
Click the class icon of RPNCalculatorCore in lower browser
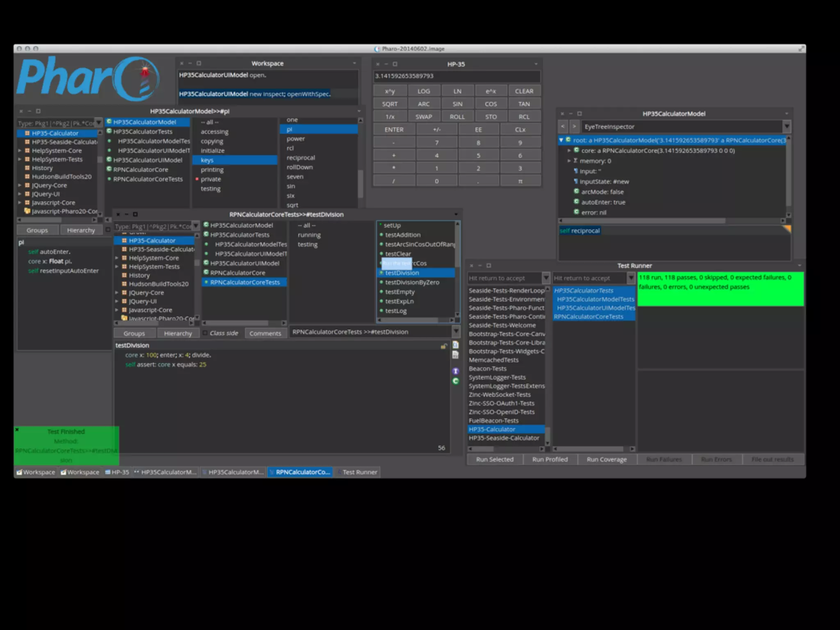(x=206, y=273)
